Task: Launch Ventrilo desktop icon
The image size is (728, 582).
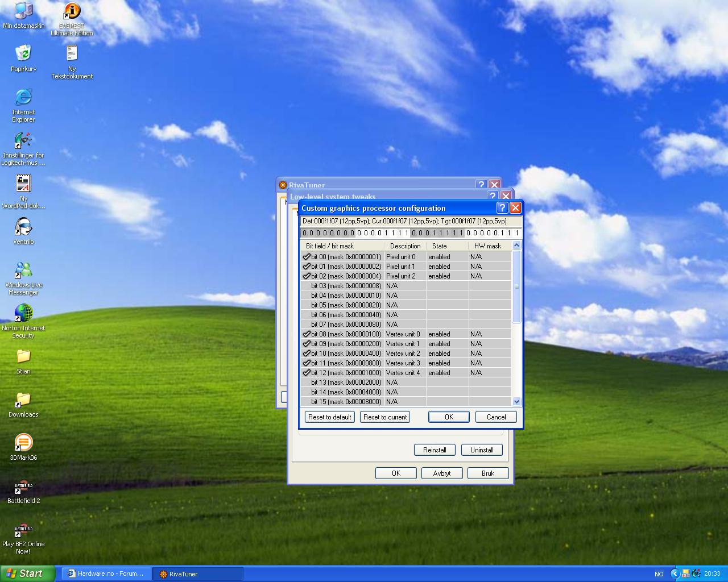Action: [x=23, y=231]
